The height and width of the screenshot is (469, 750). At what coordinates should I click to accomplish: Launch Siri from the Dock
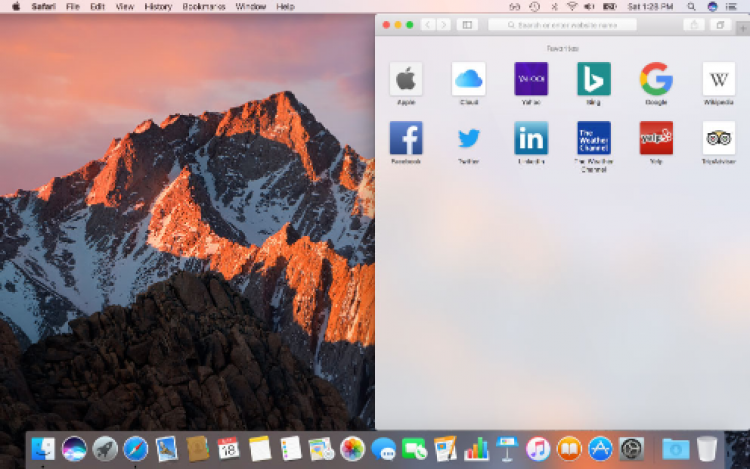(74, 449)
